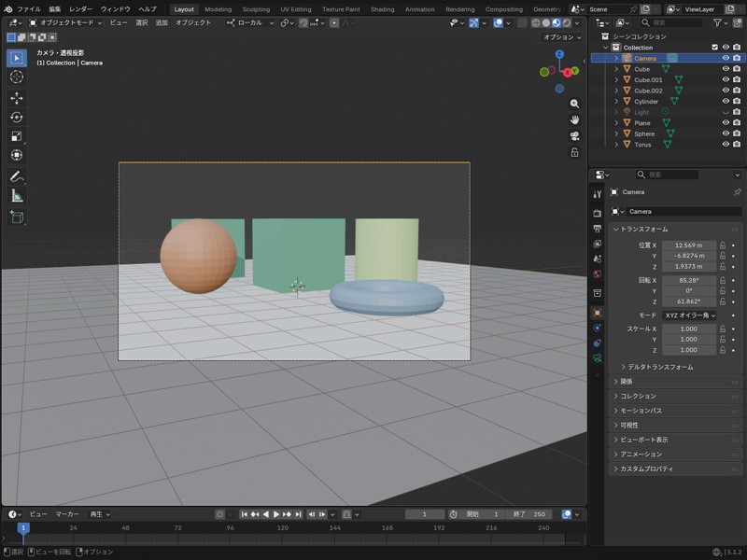This screenshot has height=560, width=747.
Task: Select the Add Cube tool
Action: pos(17,217)
